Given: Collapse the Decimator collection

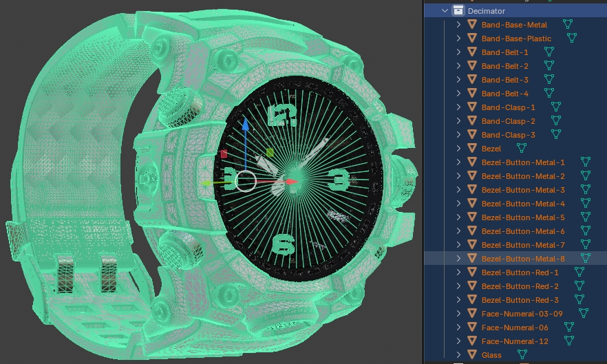Looking at the screenshot, I should 445,11.
